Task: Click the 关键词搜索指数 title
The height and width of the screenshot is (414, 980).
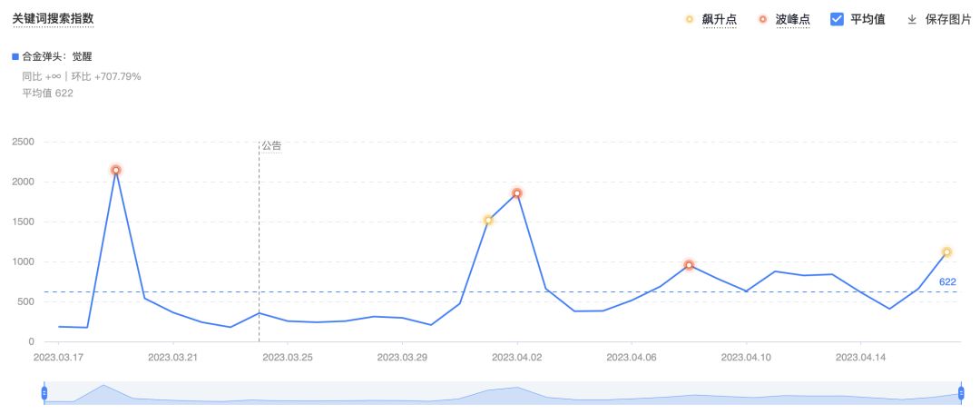Action: (53, 18)
